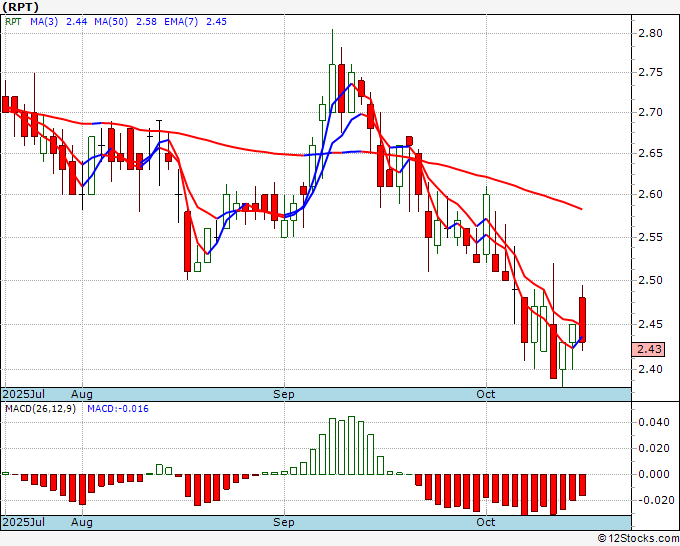Click the green October candlestick peaking near 2.60
Image resolution: width=680 pixels, height=546 pixels.
pyautogui.click(x=486, y=224)
